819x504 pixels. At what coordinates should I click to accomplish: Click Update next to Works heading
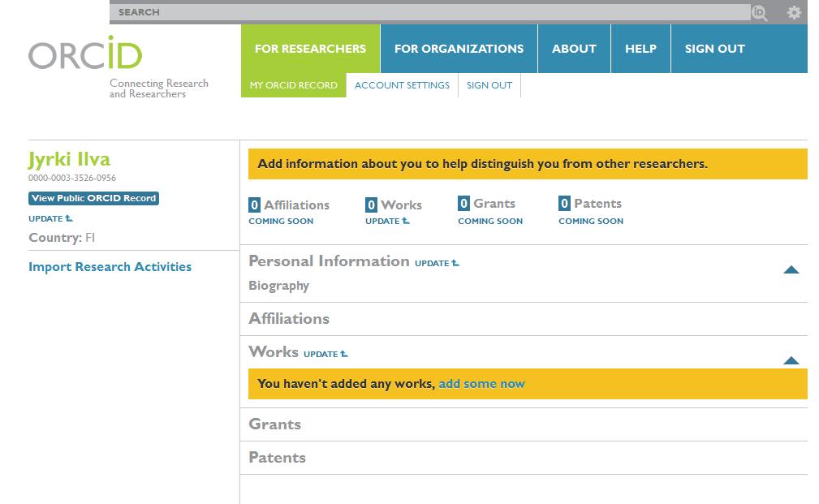pyautogui.click(x=326, y=354)
